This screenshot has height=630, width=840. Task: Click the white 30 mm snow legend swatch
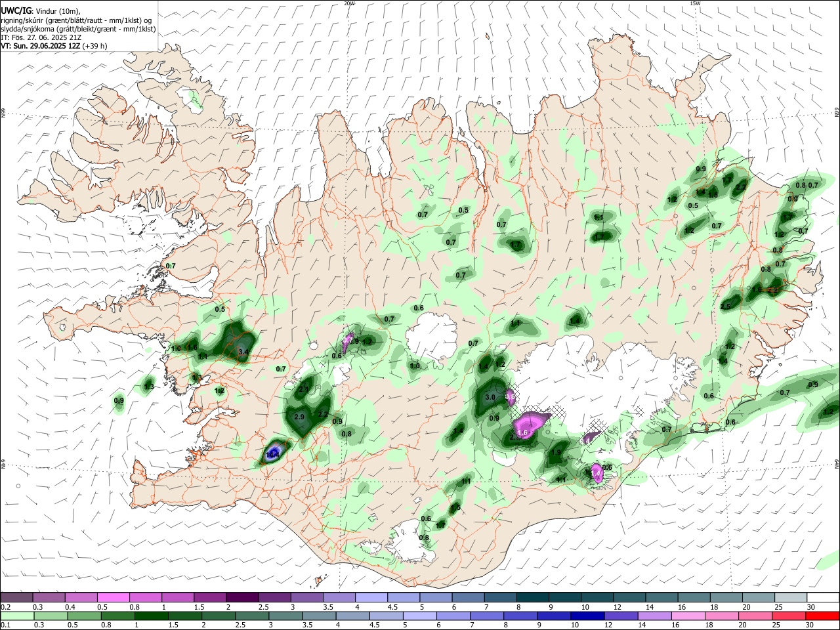point(823,597)
